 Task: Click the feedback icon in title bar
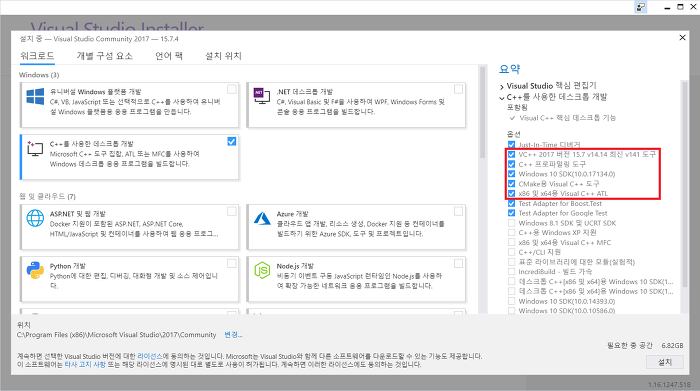(x=641, y=7)
